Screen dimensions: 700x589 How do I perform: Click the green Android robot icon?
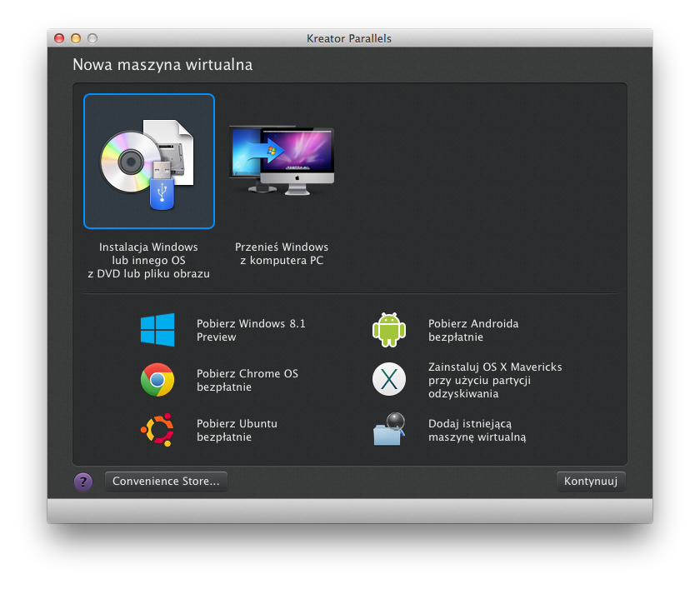coord(388,330)
